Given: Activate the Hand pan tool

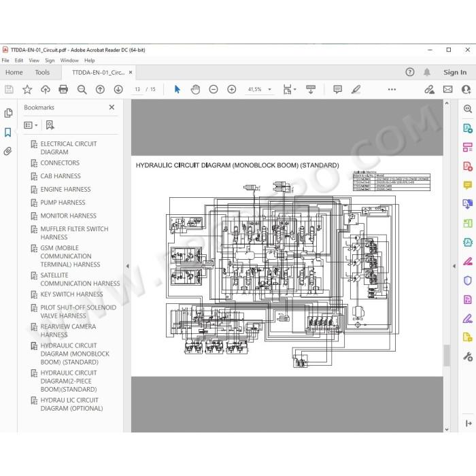Looking at the screenshot, I should tap(195, 89).
